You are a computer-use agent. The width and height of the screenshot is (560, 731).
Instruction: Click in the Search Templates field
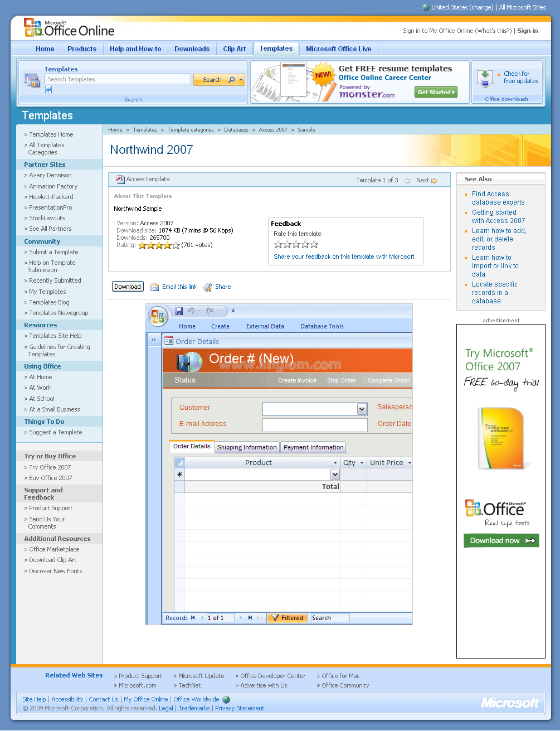[x=118, y=79]
